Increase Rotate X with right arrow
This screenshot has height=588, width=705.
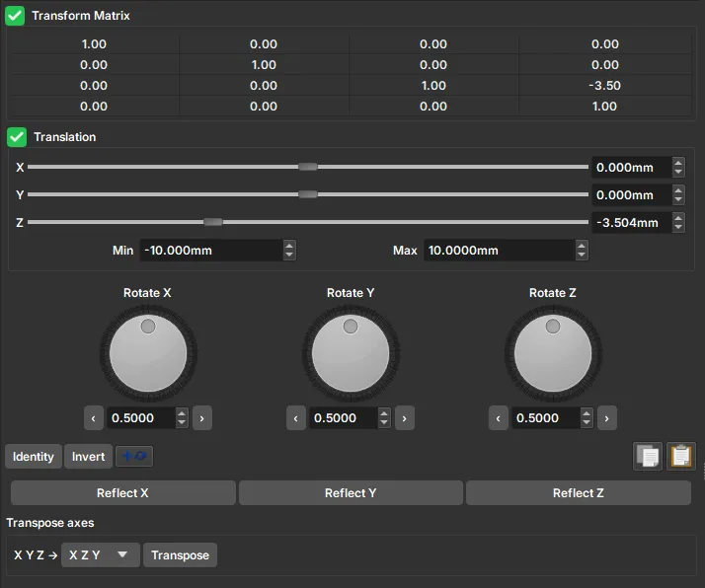pos(201,418)
